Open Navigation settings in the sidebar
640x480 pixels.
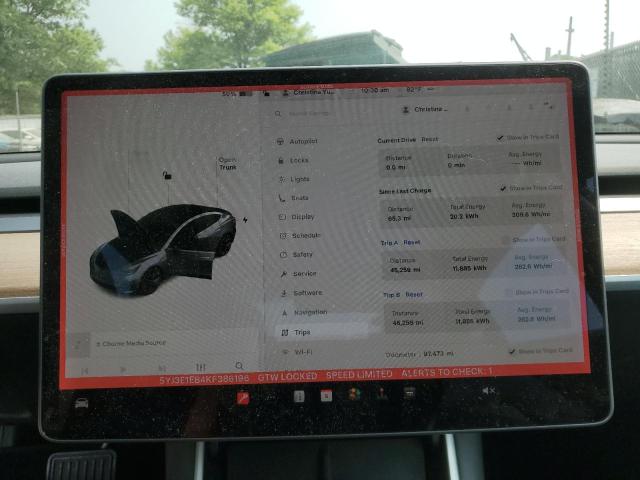tap(304, 312)
